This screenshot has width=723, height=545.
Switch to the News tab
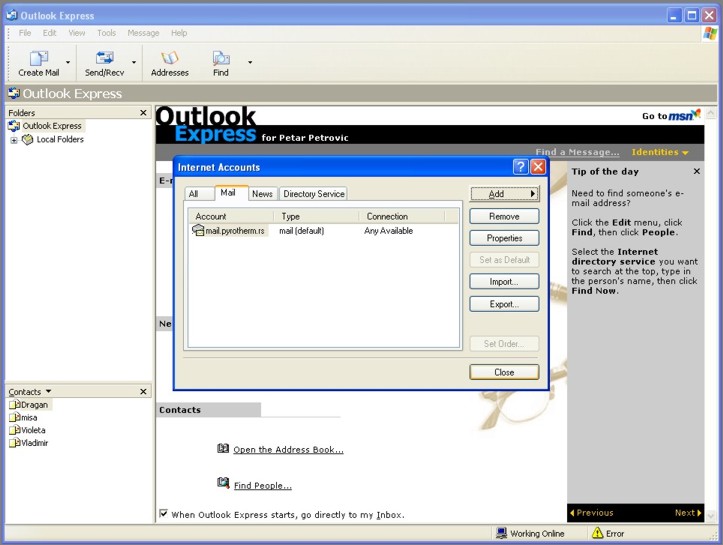point(262,194)
